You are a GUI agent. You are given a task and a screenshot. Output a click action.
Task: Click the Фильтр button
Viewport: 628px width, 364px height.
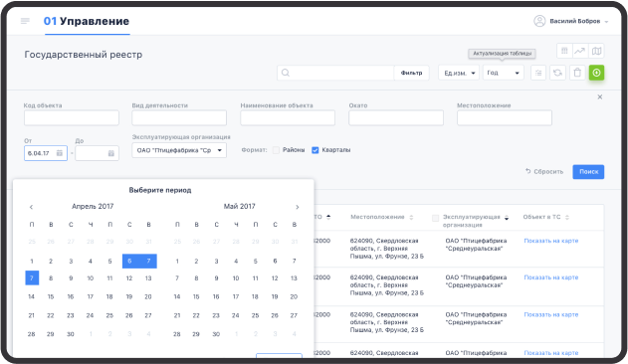(411, 73)
